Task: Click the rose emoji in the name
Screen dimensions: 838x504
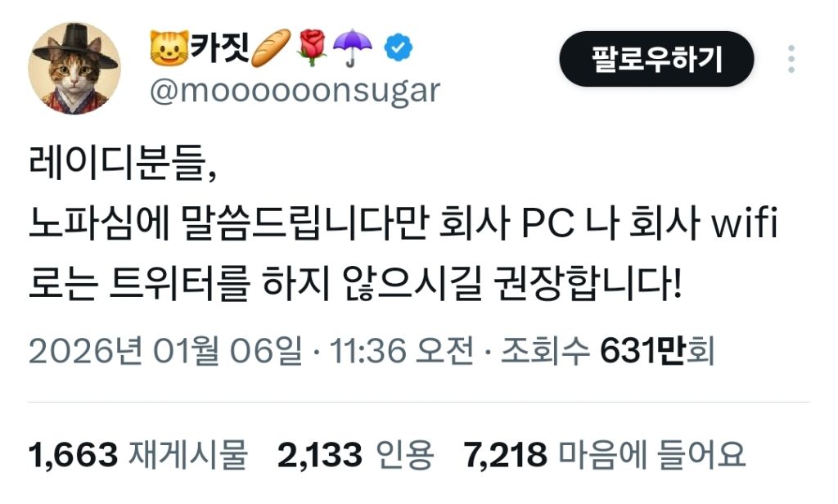Action: point(312,48)
